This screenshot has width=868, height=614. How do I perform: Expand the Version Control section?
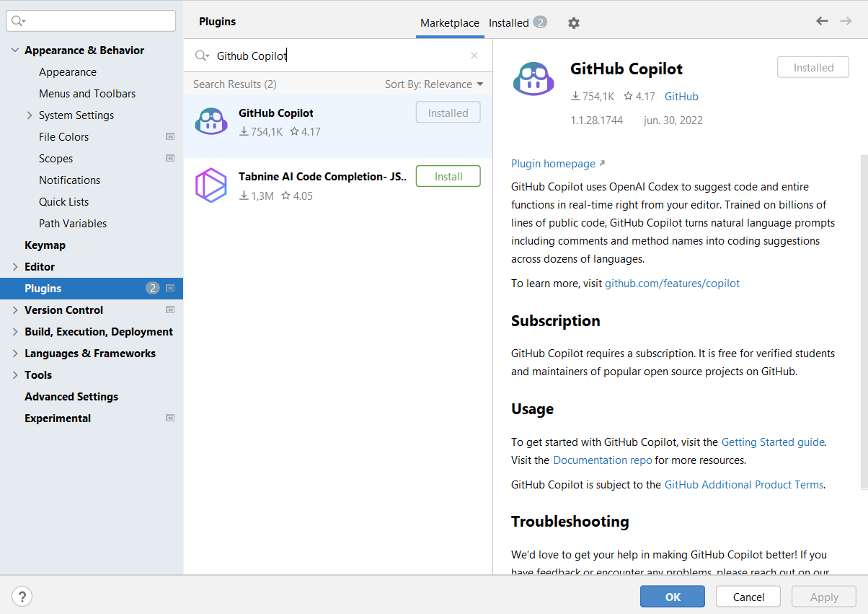15,310
